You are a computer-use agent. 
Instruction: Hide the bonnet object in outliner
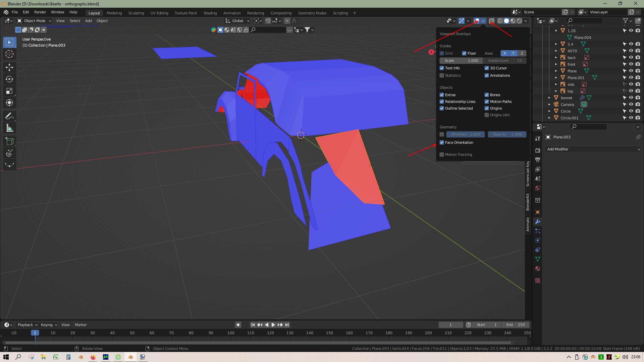point(631,98)
